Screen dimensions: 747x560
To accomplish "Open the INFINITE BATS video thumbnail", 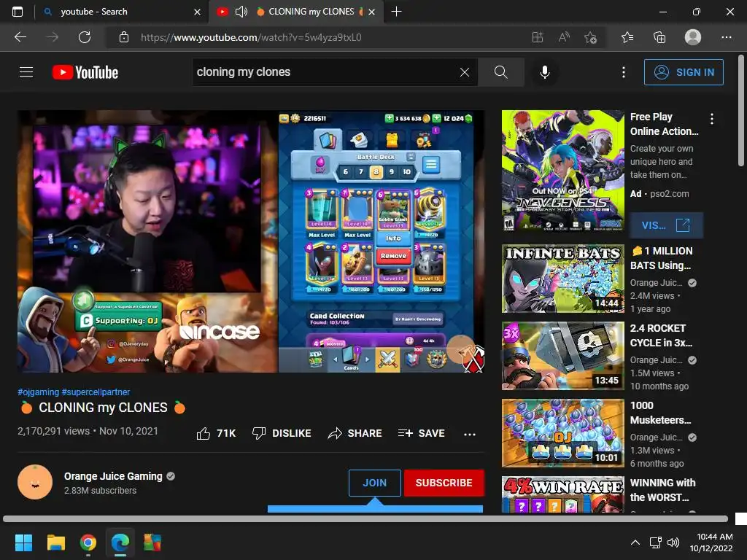I will (562, 279).
